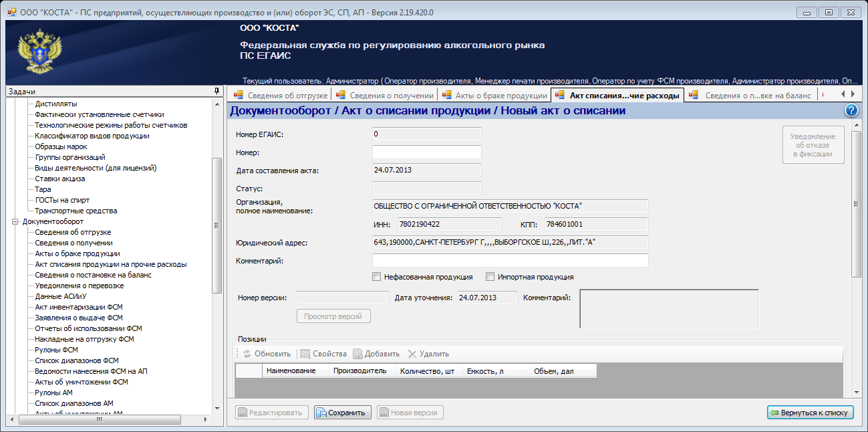Image resolution: width=868 pixels, height=432 pixels.
Task: Open Накладные на отгрузку ФСМ
Action: (x=85, y=339)
